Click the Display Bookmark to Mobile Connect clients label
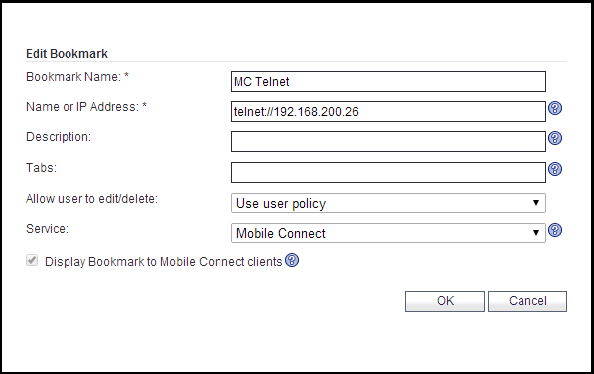Viewport: 594px width, 374px height. click(x=164, y=262)
